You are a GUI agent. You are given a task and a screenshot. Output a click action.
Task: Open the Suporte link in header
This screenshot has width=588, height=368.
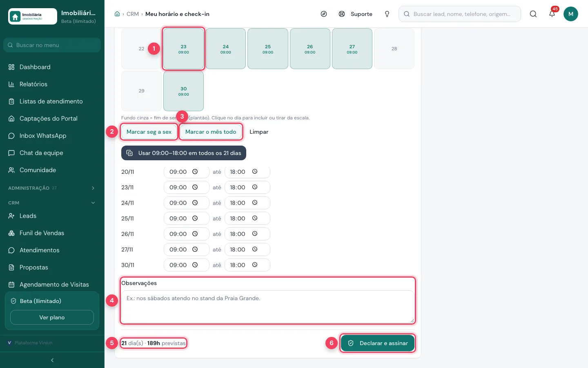coord(356,14)
